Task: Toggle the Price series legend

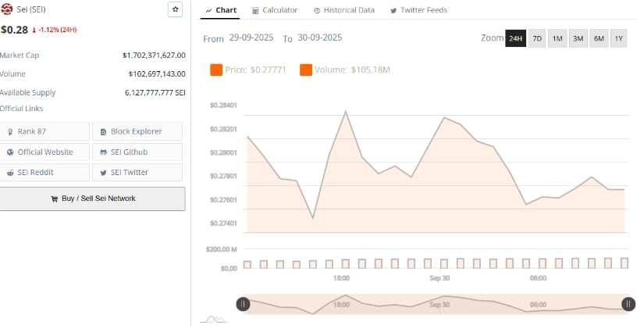Action: 249,70
